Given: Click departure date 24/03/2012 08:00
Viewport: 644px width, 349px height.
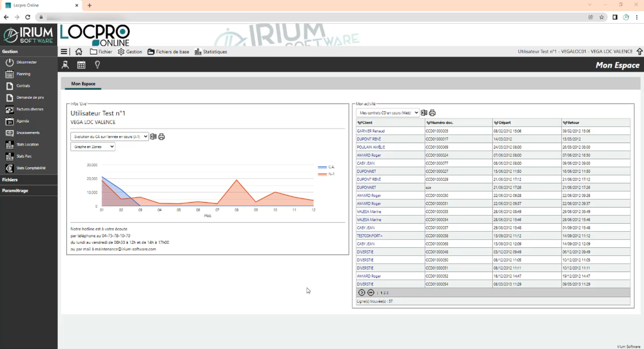Looking at the screenshot, I should (x=507, y=147).
